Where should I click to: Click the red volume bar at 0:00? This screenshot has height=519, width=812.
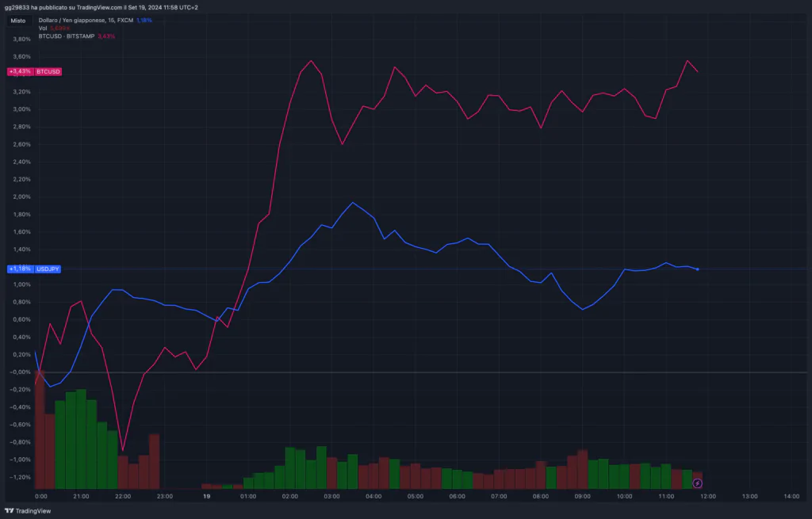[40, 432]
